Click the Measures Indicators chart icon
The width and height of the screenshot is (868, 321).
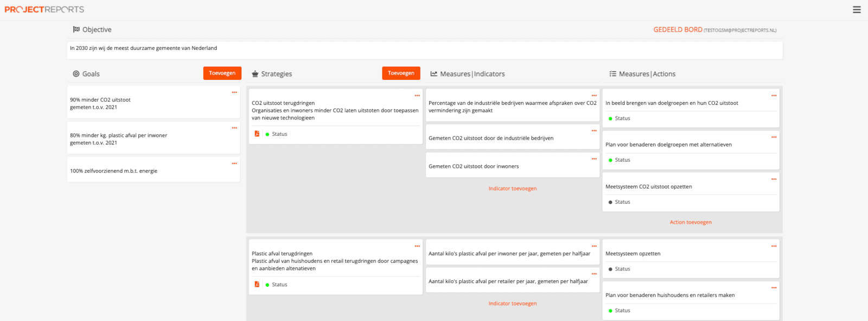(434, 74)
